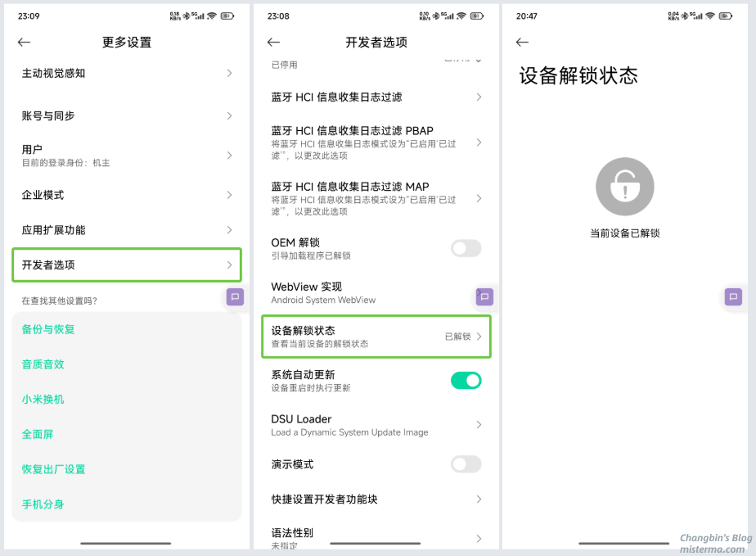Open 开发者选项 via its chevron arrow
The height and width of the screenshot is (556, 756).
tap(229, 265)
